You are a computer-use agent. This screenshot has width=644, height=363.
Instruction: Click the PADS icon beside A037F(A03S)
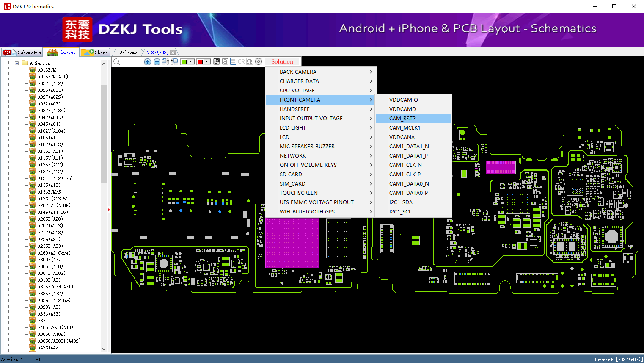click(x=33, y=111)
